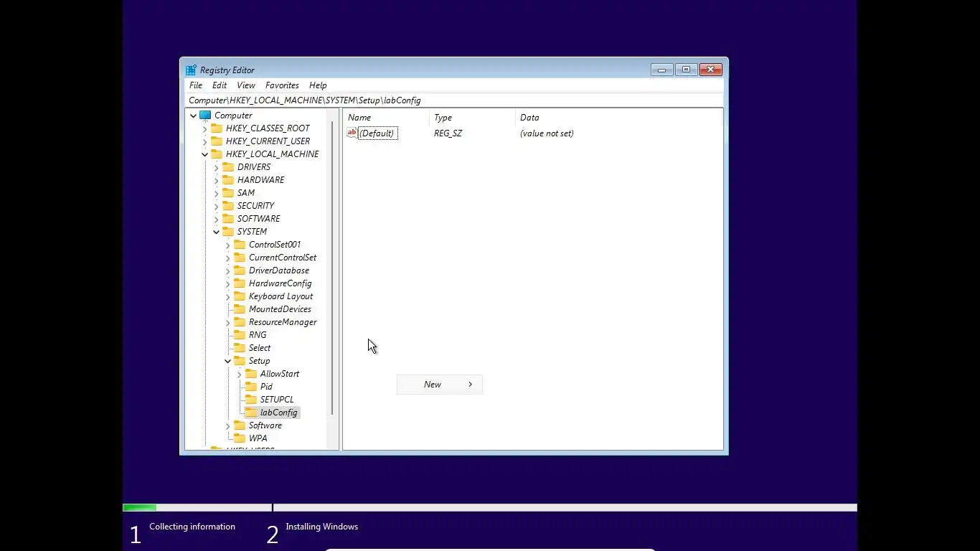Expand the HKEY_CLASSES_ROOT node
This screenshot has width=980, height=551.
coord(204,128)
